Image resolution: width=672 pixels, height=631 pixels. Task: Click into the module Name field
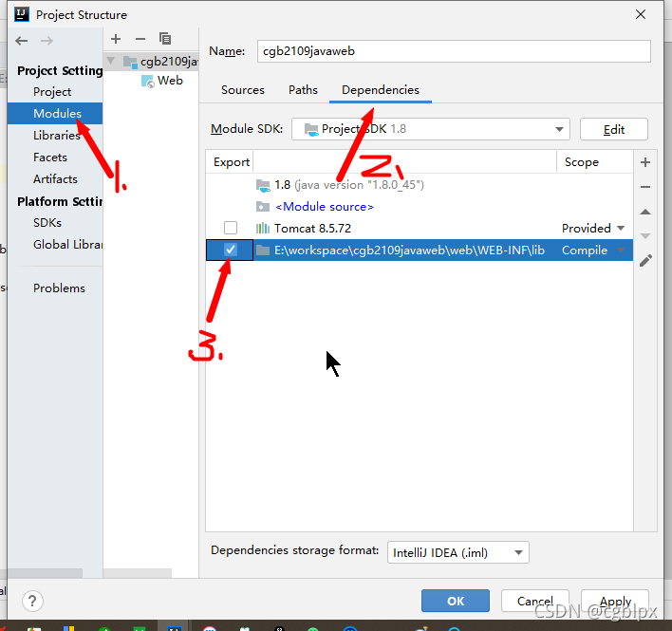click(x=454, y=51)
